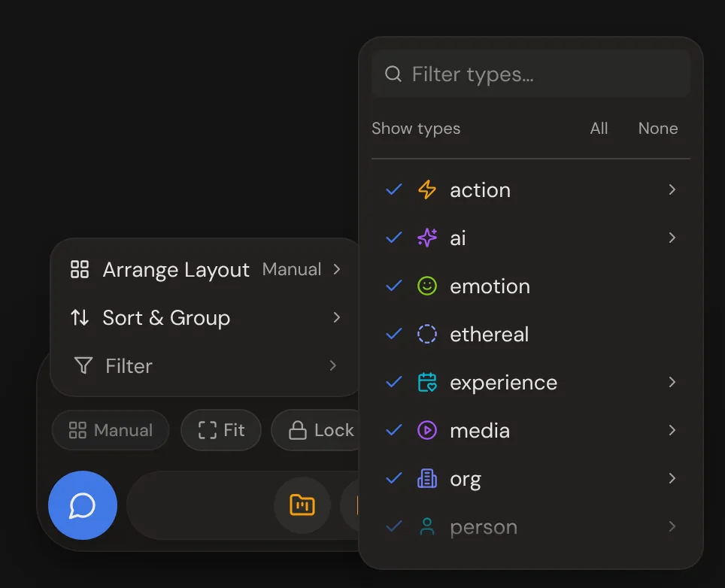Viewport: 725px width, 588px height.
Task: Expand the experience subtypes chevron
Action: click(x=672, y=382)
